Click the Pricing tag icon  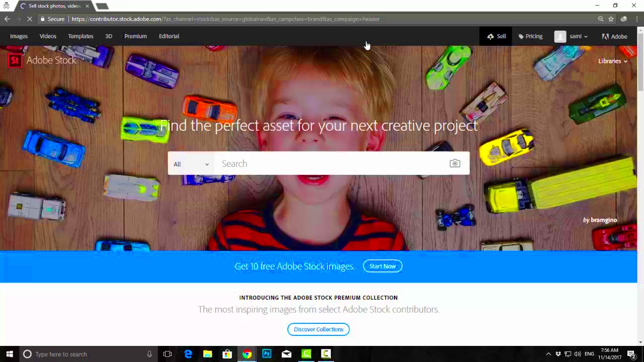click(x=521, y=36)
